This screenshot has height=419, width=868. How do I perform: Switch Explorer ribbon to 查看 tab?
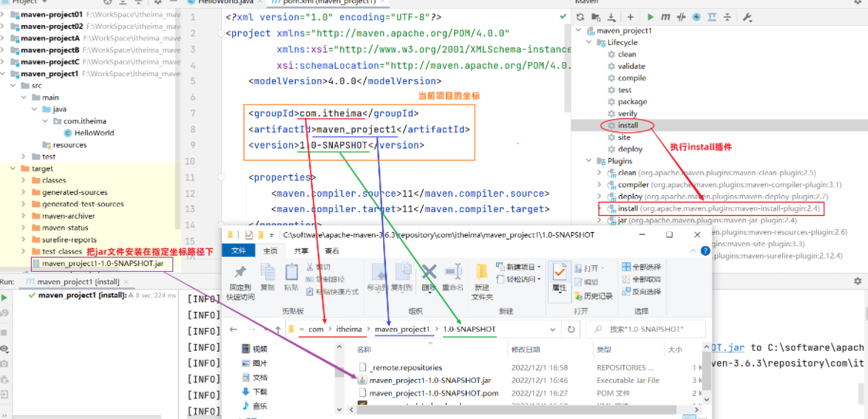point(332,251)
